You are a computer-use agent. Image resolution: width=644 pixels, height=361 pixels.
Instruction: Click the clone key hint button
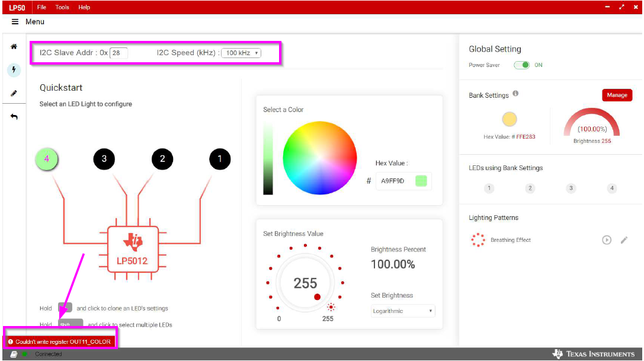[x=65, y=308]
